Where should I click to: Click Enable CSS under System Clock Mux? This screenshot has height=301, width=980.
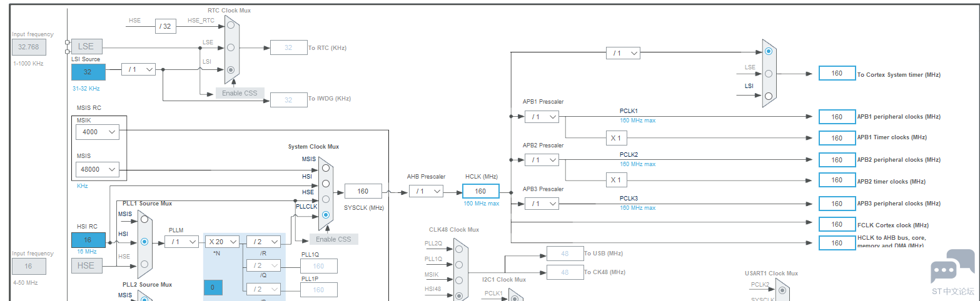(334, 239)
